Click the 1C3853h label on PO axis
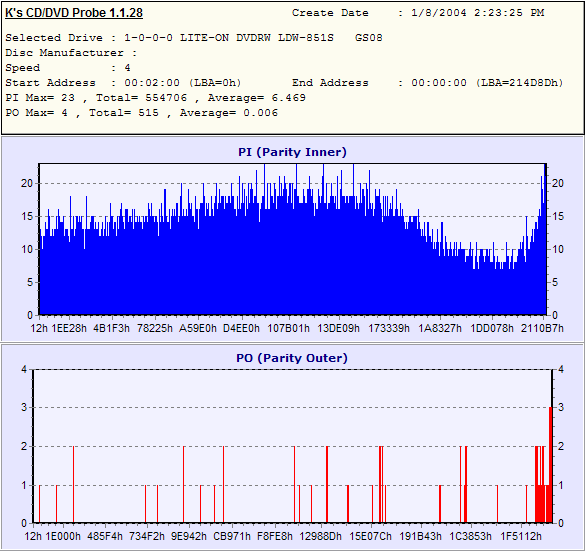 [470, 536]
